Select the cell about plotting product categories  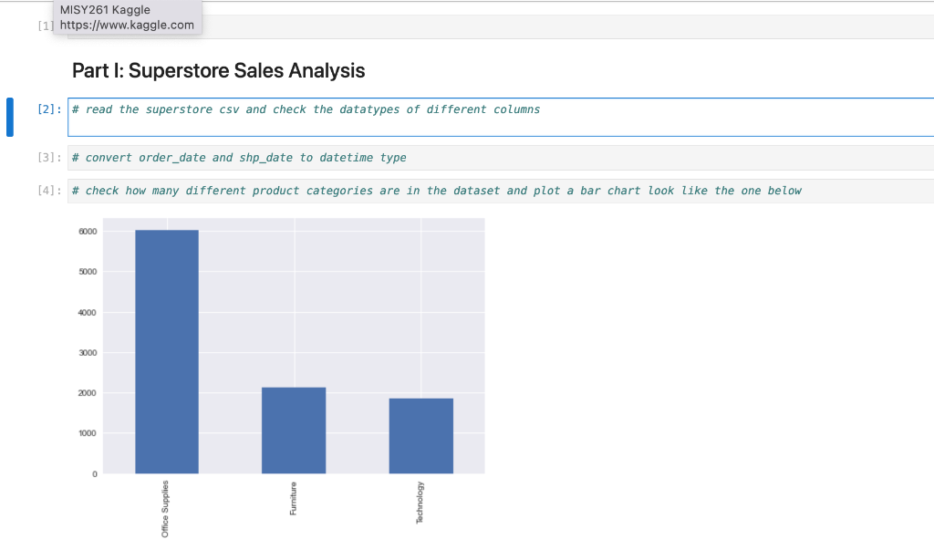pyautogui.click(x=365, y=190)
